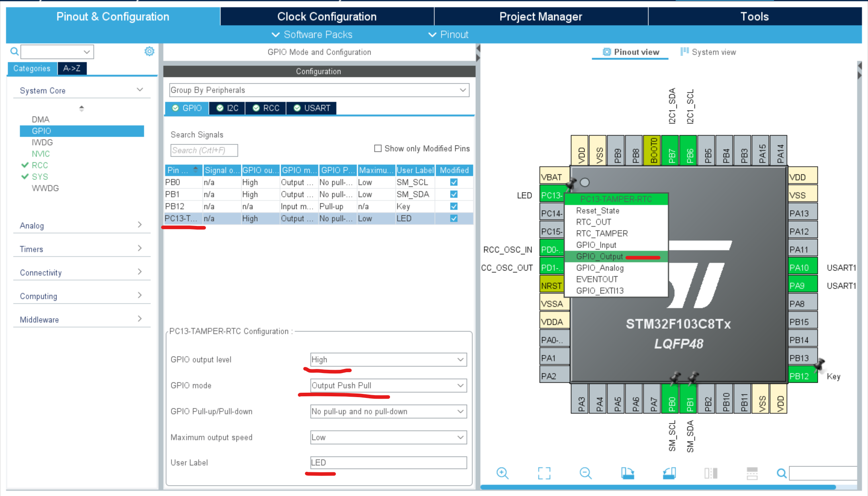
Task: Switch to Tools tab
Action: pos(754,16)
